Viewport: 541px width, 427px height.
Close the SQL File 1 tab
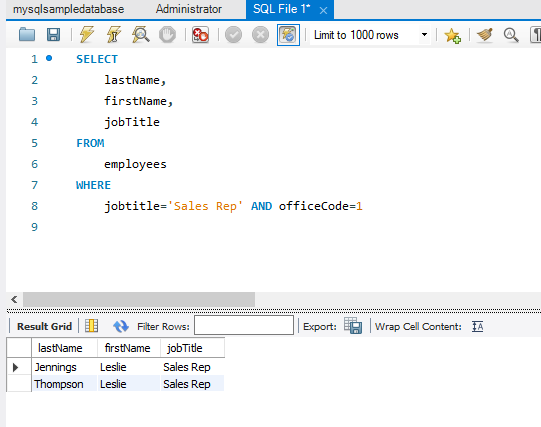click(323, 11)
